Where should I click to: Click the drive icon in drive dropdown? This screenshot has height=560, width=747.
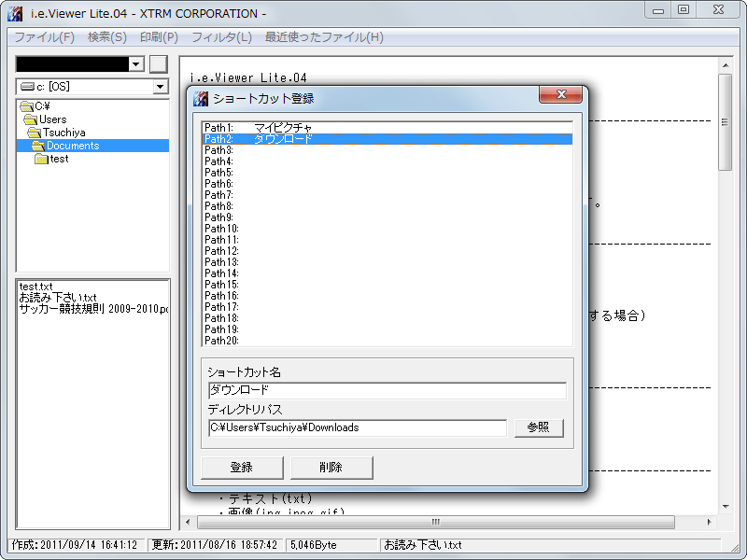pos(28,87)
